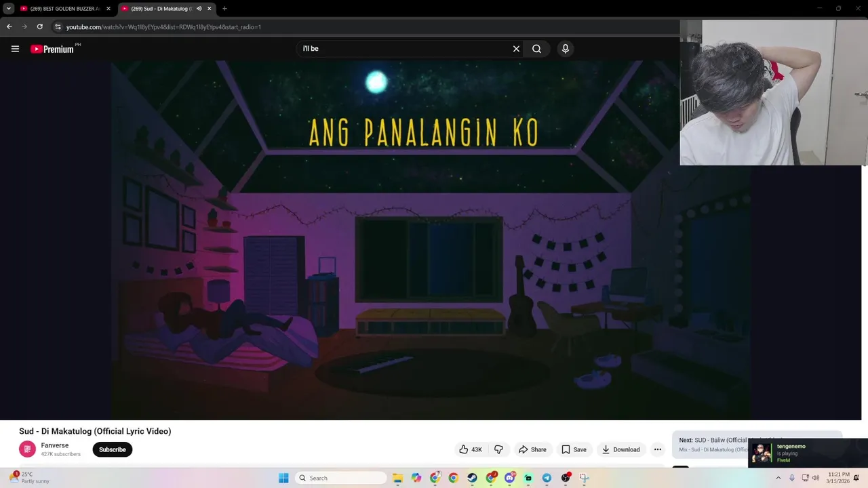Screen dimensions: 868x488
Task: Select the YouTube URL in the address bar
Action: pyautogui.click(x=163, y=27)
